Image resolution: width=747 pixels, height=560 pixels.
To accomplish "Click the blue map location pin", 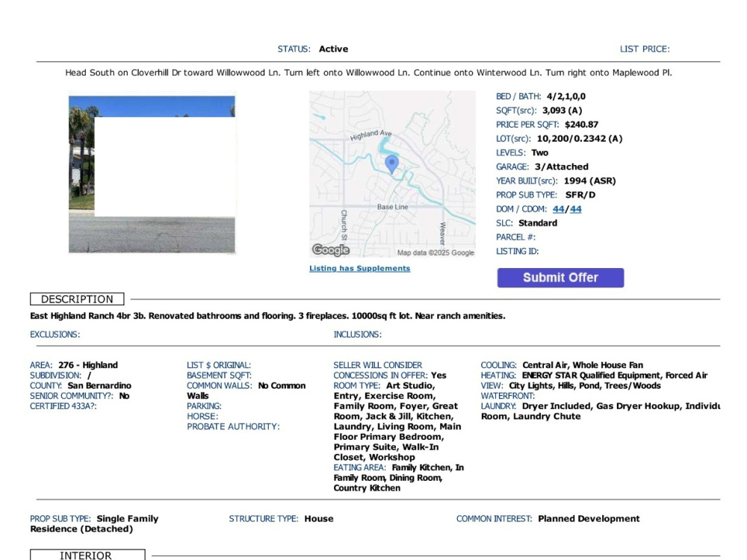I will [x=391, y=164].
